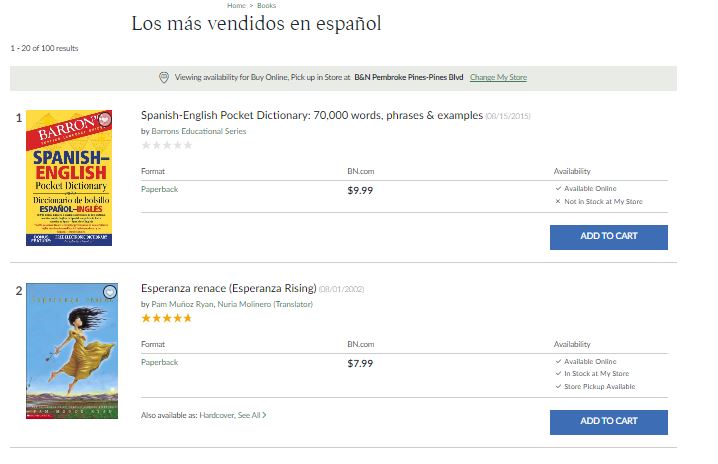Choose the Hardcover edition of Esperanza renace
The image size is (718, 464).
click(215, 414)
